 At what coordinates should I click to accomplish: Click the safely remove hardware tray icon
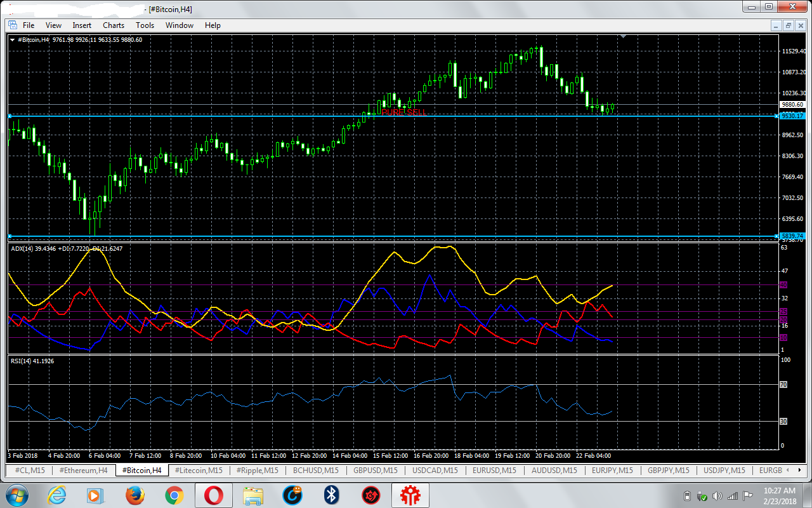point(702,496)
